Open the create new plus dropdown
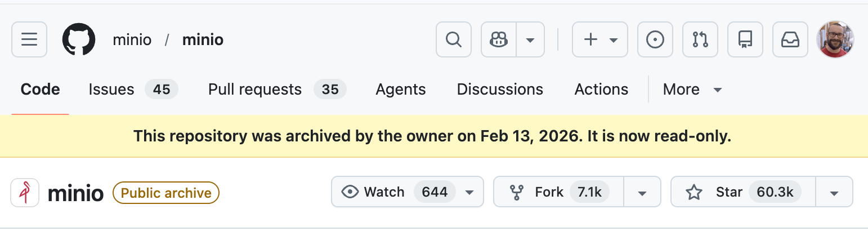This screenshot has height=240, width=868. point(599,39)
